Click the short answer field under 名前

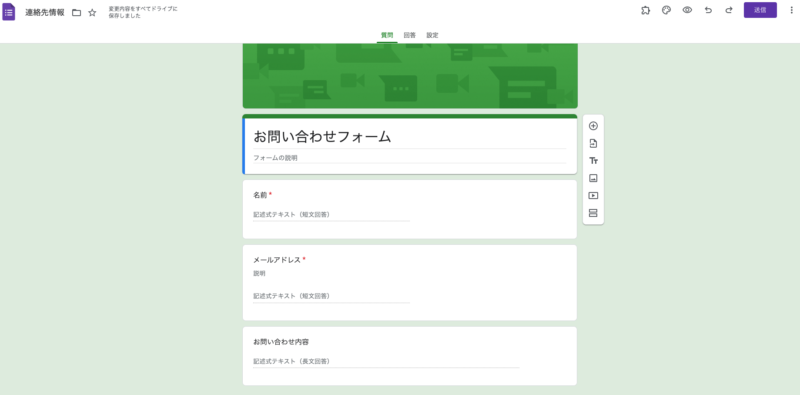click(x=332, y=215)
